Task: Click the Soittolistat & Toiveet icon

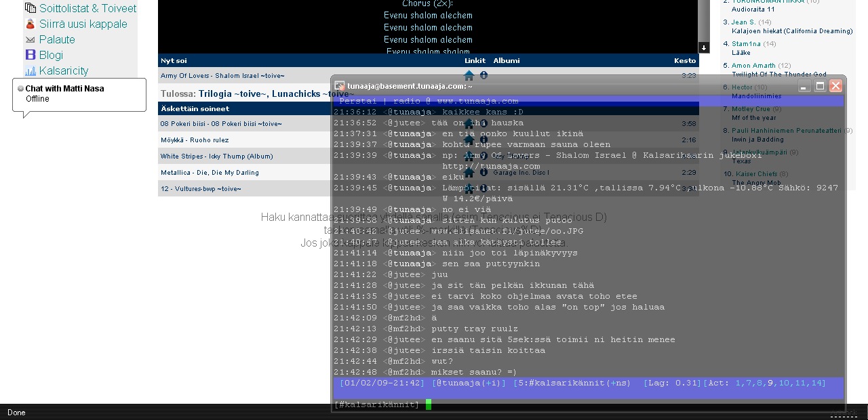Action: (30, 8)
